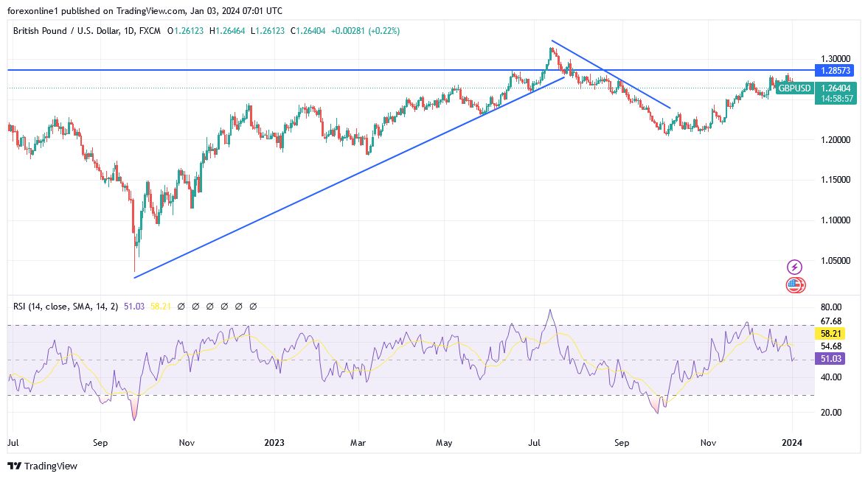Click the purple 51.03 RSI value label
The width and height of the screenshot is (868, 479).
[x=831, y=358]
